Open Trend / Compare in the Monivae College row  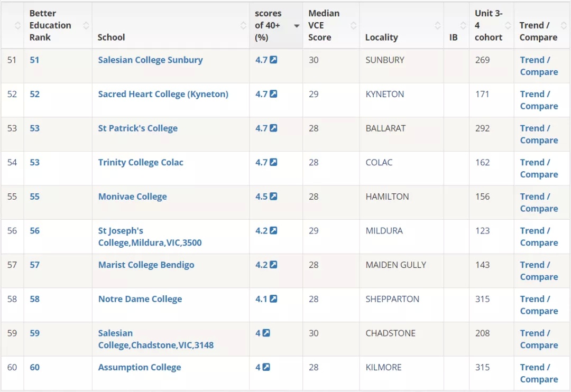coord(539,203)
